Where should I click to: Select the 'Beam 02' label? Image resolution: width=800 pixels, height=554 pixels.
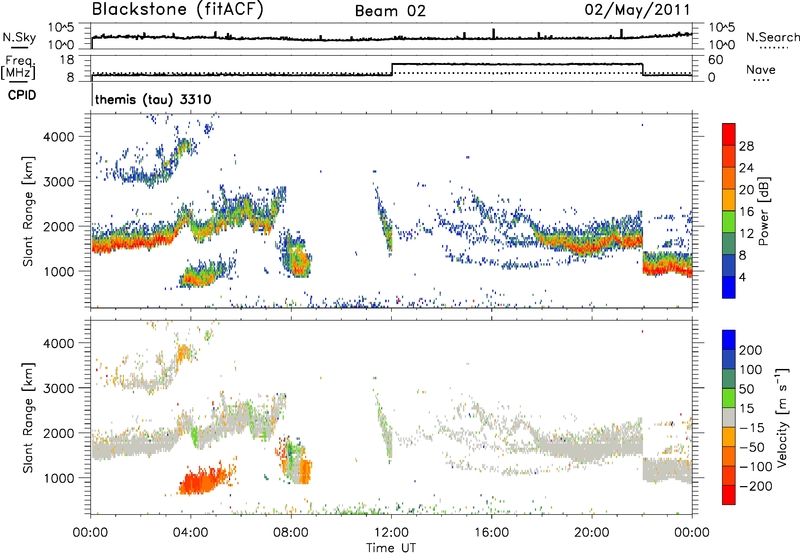[x=390, y=11]
